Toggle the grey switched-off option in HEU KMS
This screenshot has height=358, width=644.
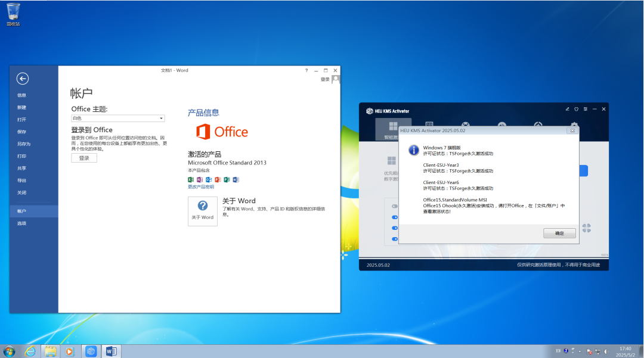pyautogui.click(x=395, y=206)
